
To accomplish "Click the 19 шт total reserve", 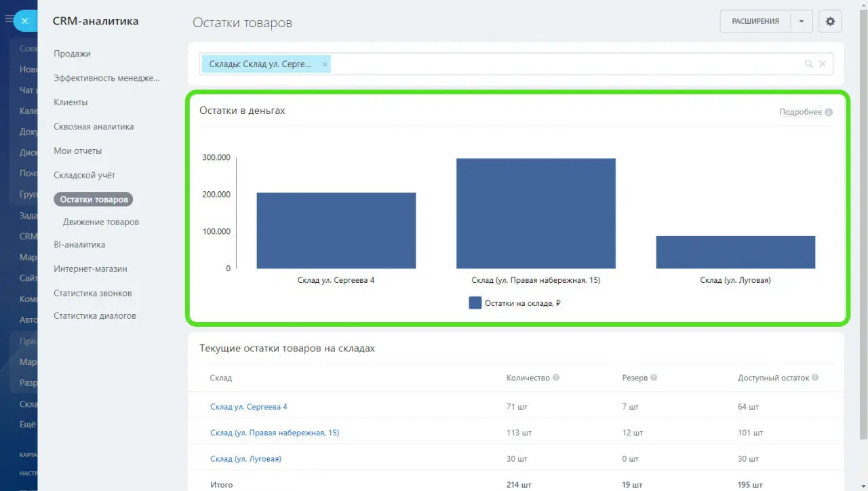I will pyautogui.click(x=631, y=485).
